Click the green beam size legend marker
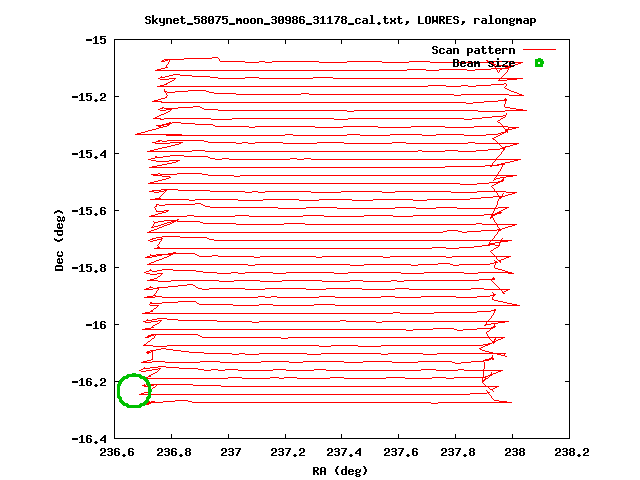 (x=539, y=63)
